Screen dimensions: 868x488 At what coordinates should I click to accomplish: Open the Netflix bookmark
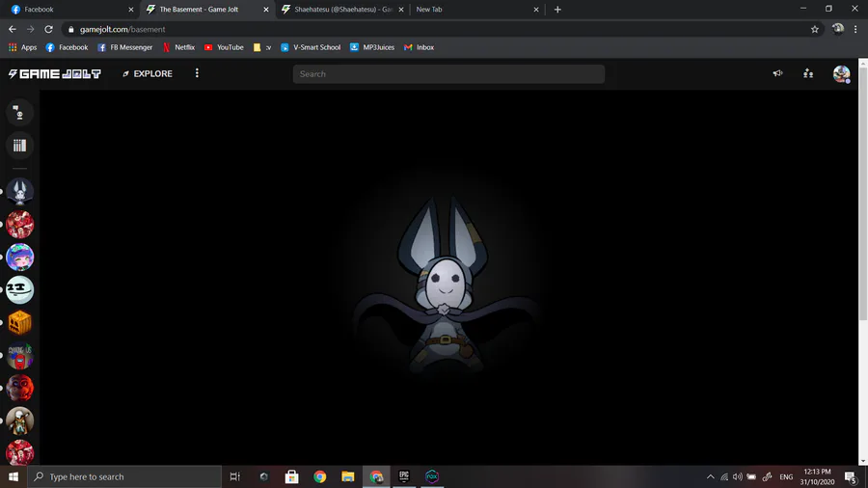pyautogui.click(x=178, y=47)
